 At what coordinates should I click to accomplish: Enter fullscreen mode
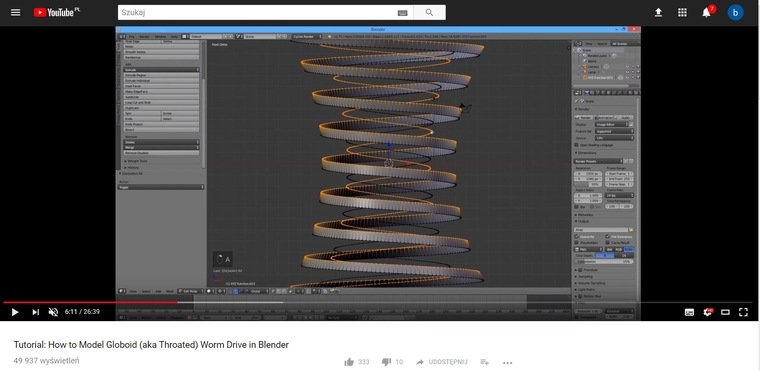coord(743,312)
